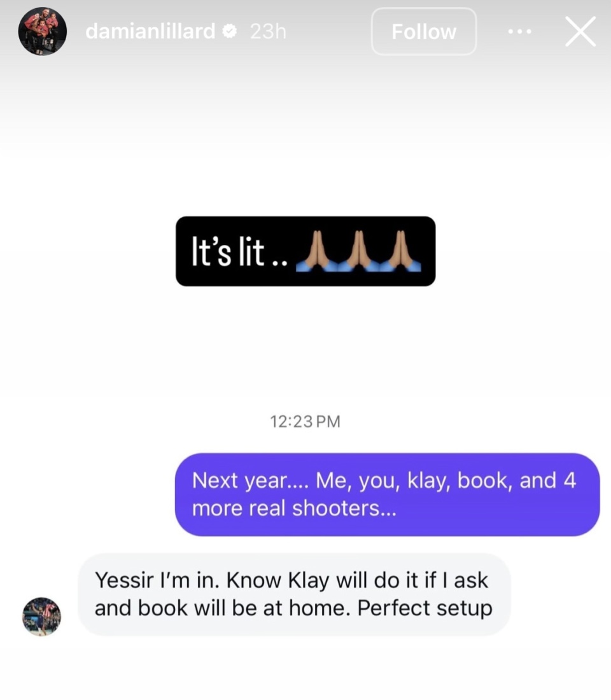
Task: Open the small sender avatar beside reply
Action: coord(41,617)
